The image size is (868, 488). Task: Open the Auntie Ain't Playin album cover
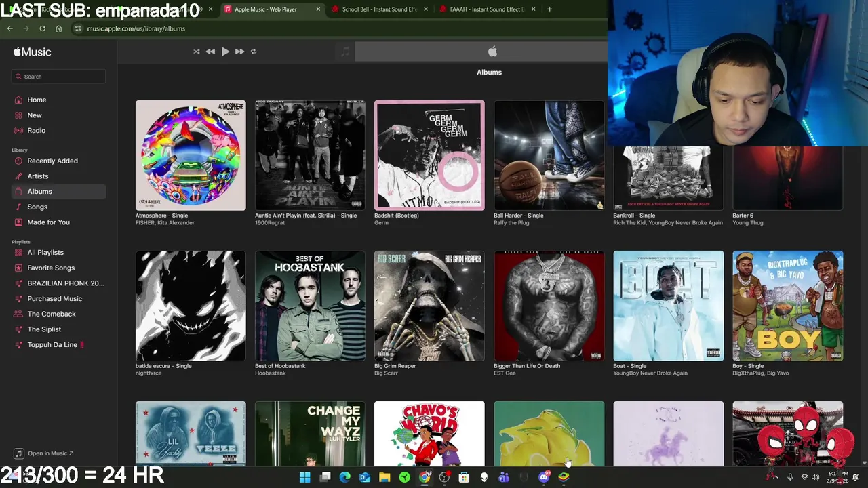click(310, 155)
